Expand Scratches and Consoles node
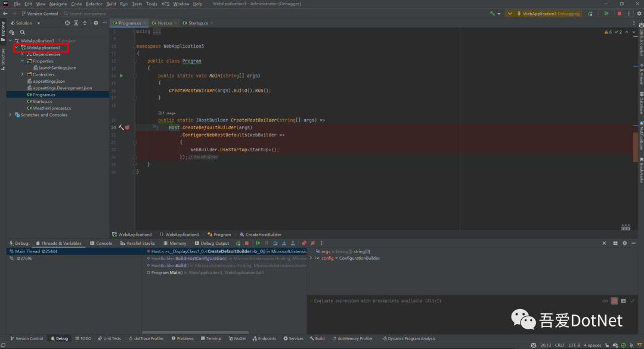The width and height of the screenshot is (644, 349). (x=10, y=115)
